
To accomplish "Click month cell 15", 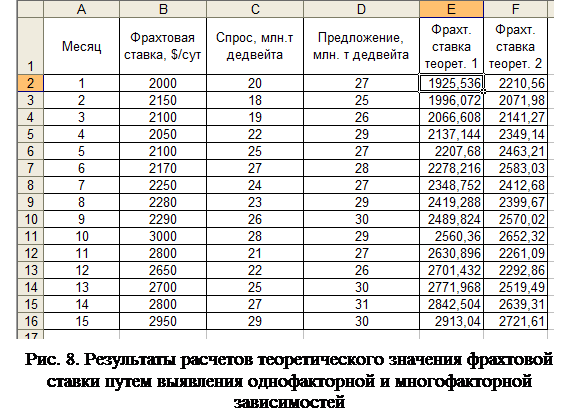I will [81, 321].
